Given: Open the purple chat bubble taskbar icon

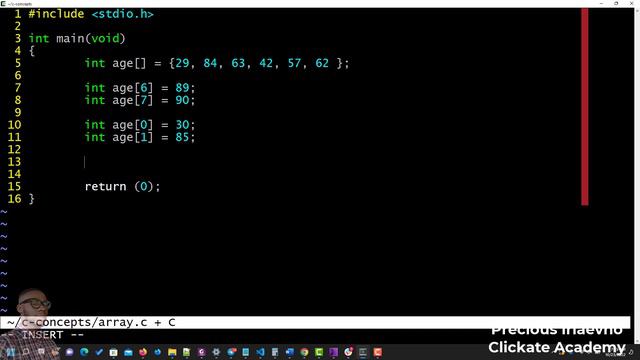Looking at the screenshot, I should [69, 352].
